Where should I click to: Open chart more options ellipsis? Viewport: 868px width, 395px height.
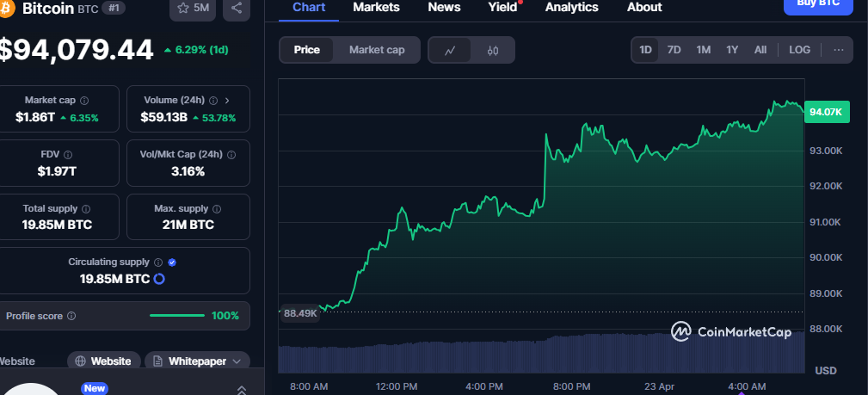838,50
